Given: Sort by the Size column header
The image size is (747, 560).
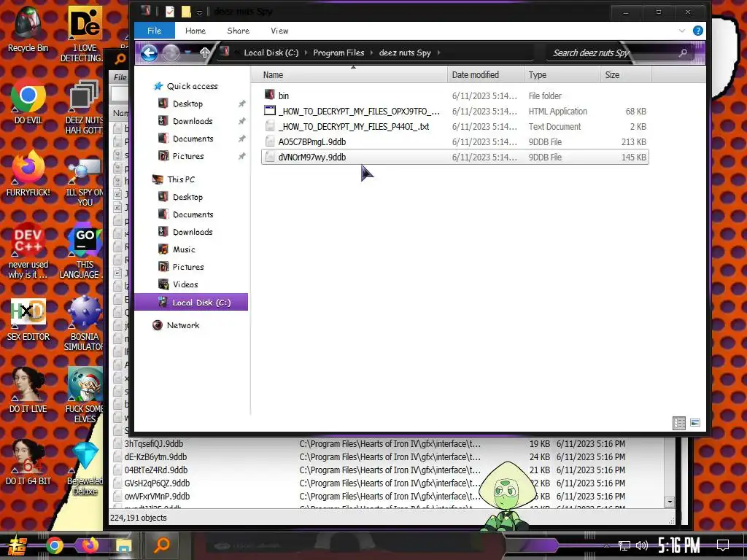Looking at the screenshot, I should 625,75.
